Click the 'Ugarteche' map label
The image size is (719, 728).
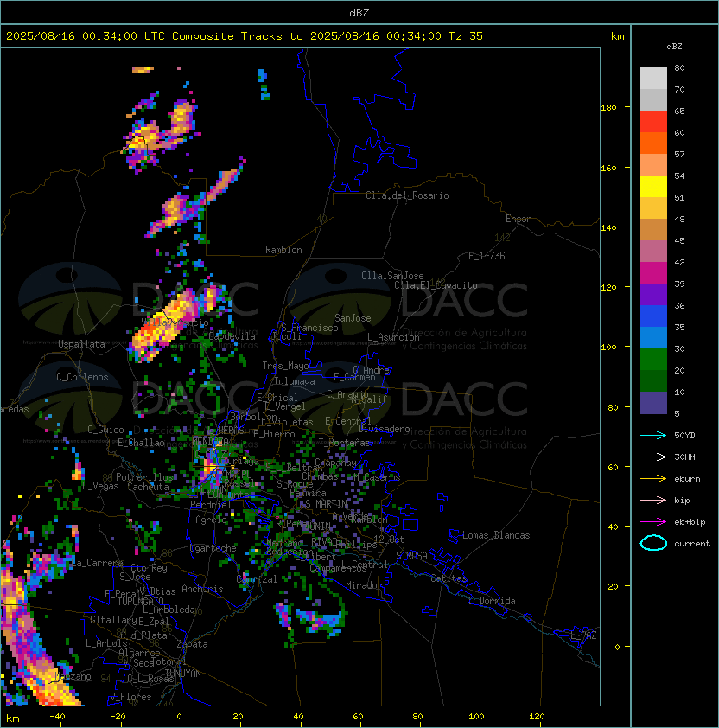point(213,549)
